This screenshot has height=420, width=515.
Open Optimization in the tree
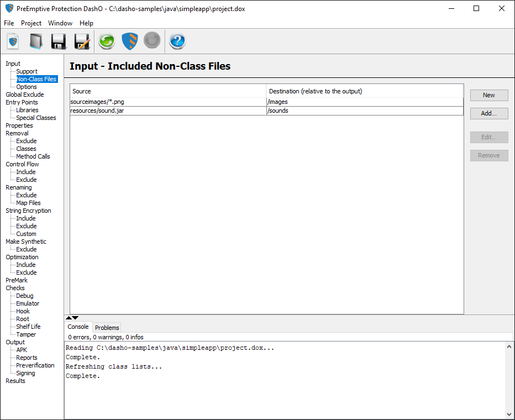22,257
